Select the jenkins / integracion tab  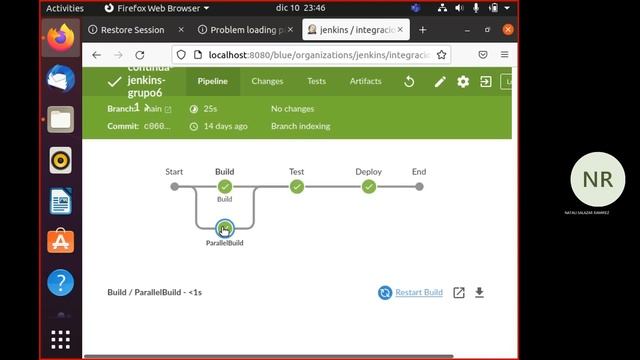pos(356,30)
